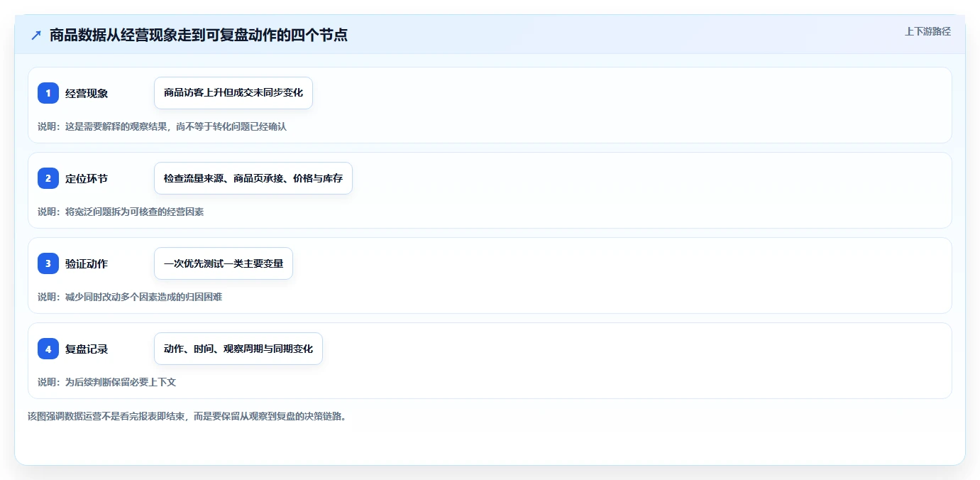The height and width of the screenshot is (480, 980).
Task: Click the 定位环节 step label
Action: (87, 178)
